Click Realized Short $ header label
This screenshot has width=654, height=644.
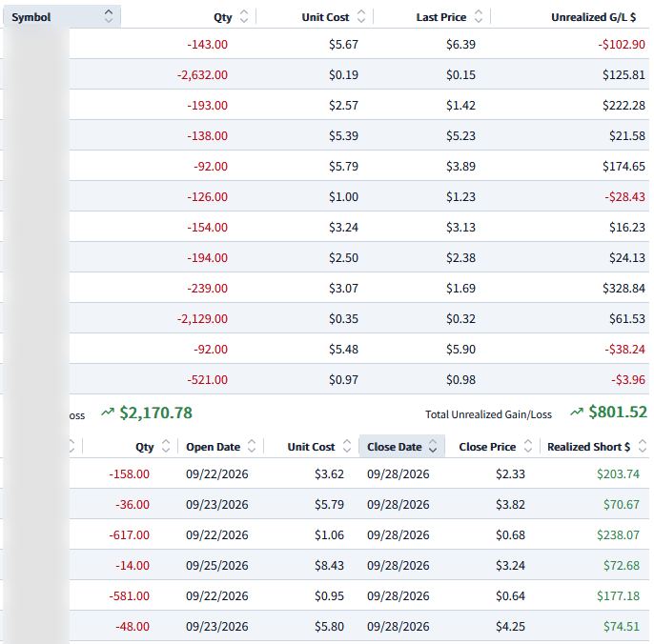click(588, 447)
